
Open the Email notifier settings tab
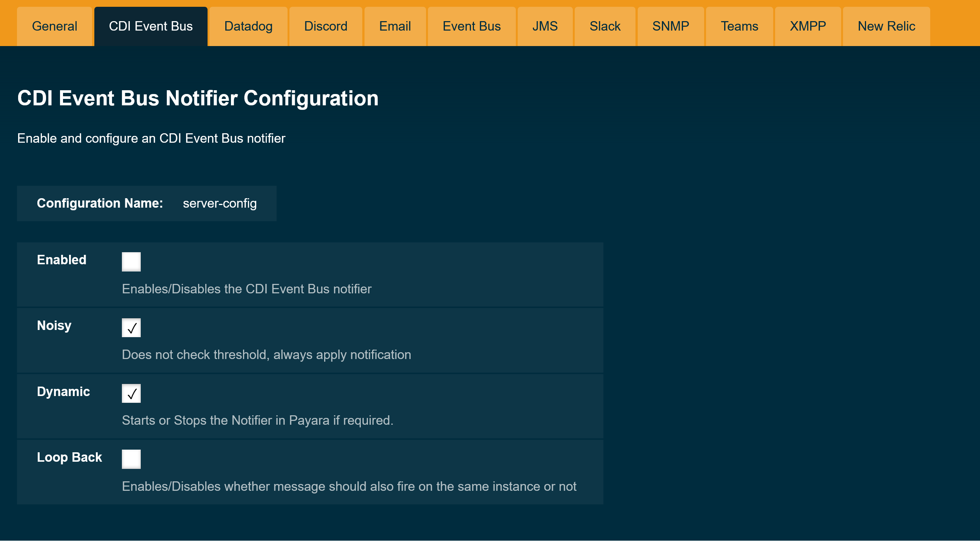(394, 26)
